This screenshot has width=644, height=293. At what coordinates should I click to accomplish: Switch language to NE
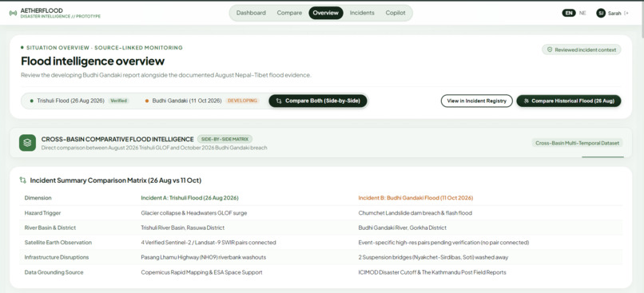[x=582, y=13]
